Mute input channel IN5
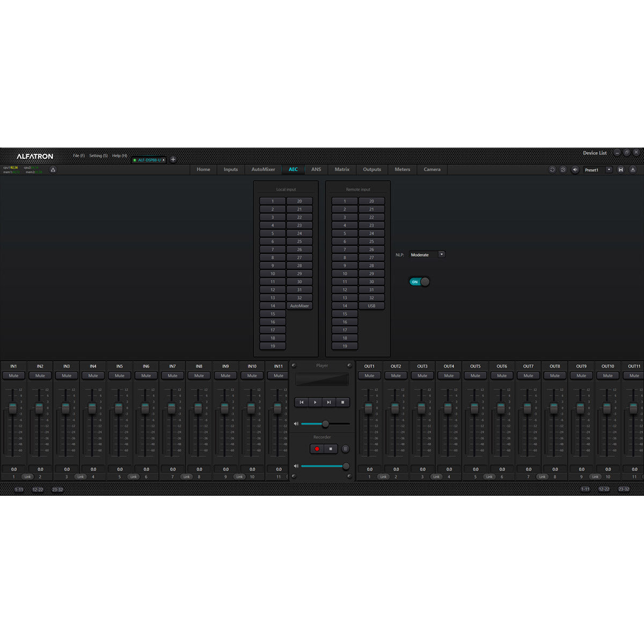644x644 pixels. pyautogui.click(x=119, y=376)
